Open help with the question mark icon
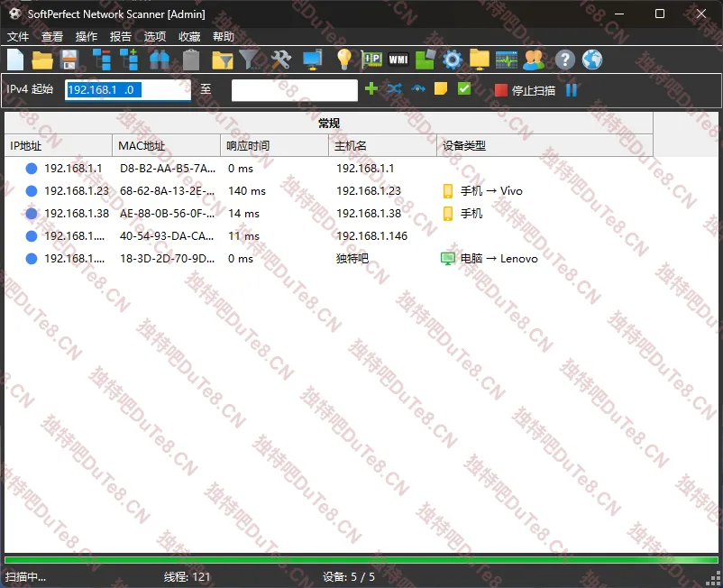Image resolution: width=723 pixels, height=588 pixels. coord(565,60)
